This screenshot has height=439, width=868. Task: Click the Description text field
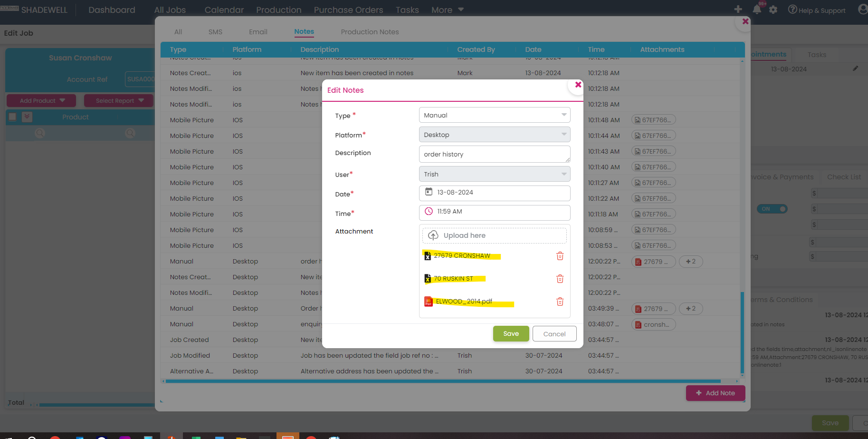tap(494, 154)
